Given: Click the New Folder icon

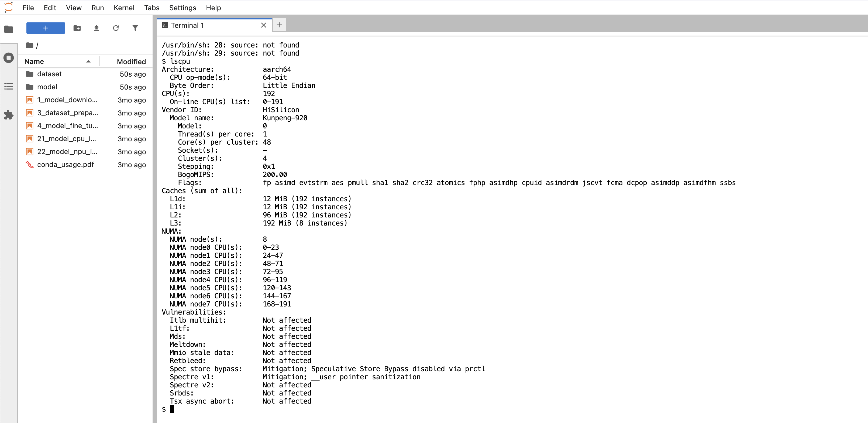Looking at the screenshot, I should (x=77, y=28).
